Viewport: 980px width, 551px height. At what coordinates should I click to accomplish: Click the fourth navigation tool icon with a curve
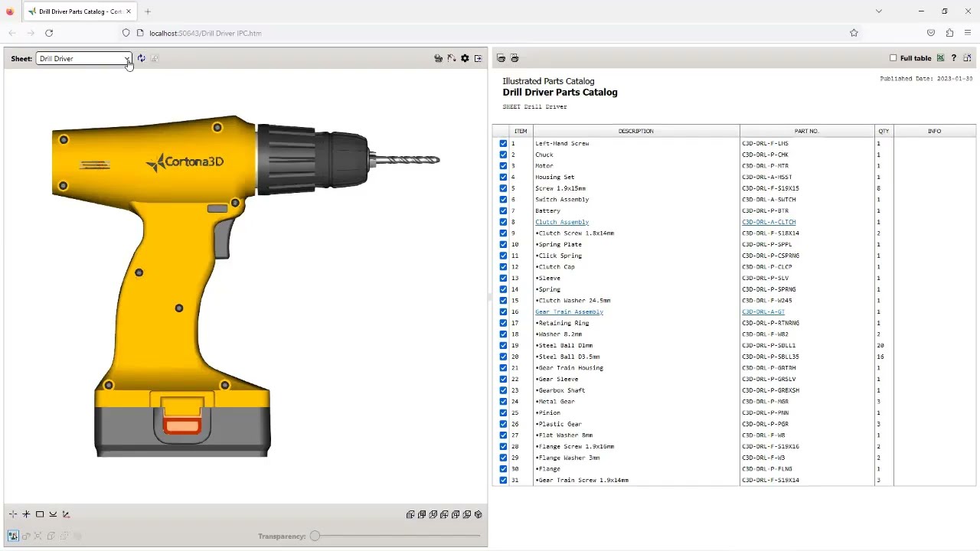pos(53,514)
